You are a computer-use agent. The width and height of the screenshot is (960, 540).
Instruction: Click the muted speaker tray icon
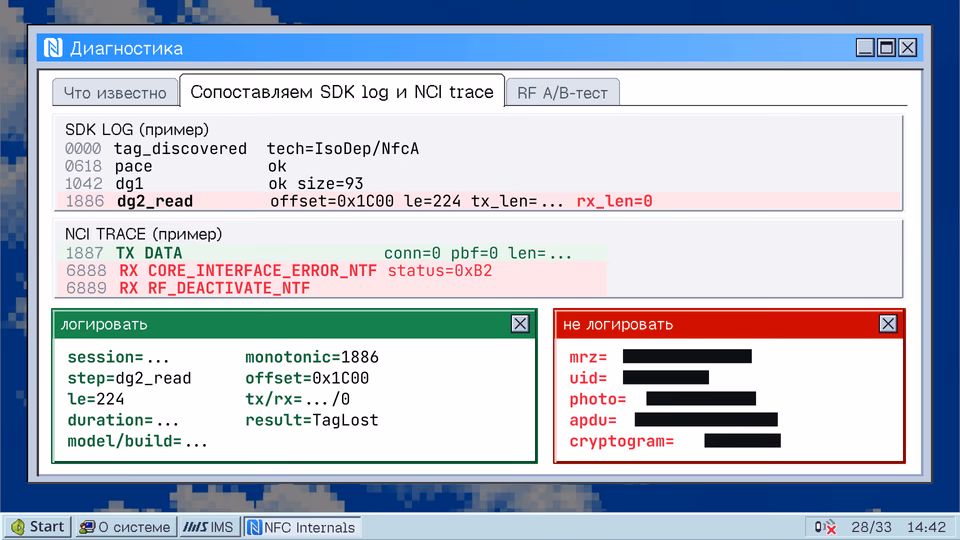pyautogui.click(x=825, y=527)
